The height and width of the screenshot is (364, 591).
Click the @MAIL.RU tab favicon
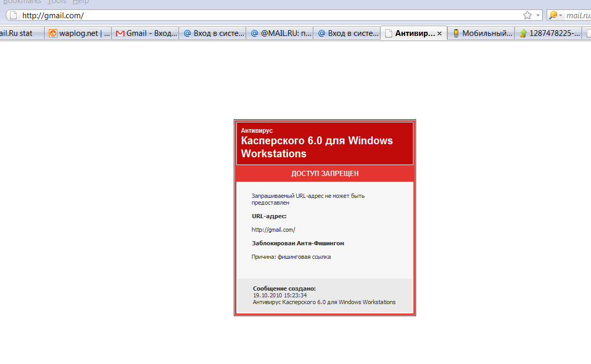click(x=255, y=33)
